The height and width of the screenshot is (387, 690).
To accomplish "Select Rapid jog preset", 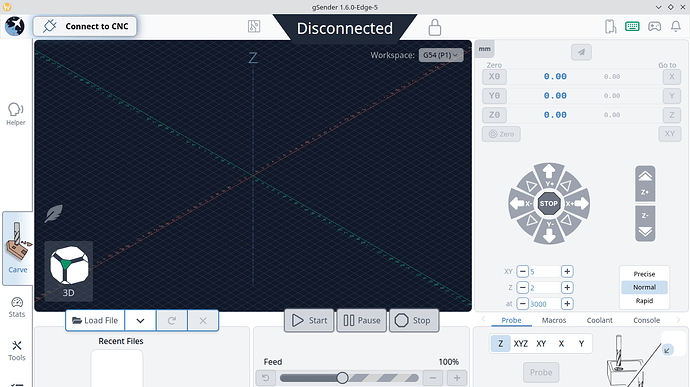I will (x=644, y=301).
